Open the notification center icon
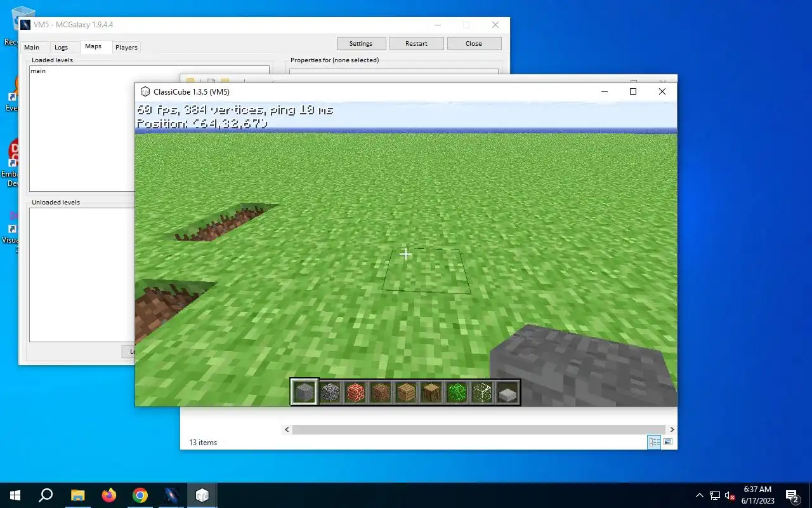The image size is (812, 508). coord(792,495)
